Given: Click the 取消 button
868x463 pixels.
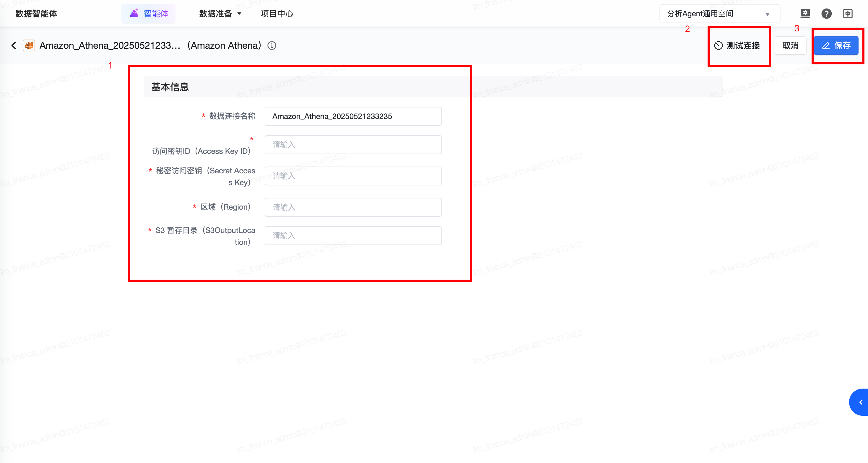Looking at the screenshot, I should click(x=791, y=45).
